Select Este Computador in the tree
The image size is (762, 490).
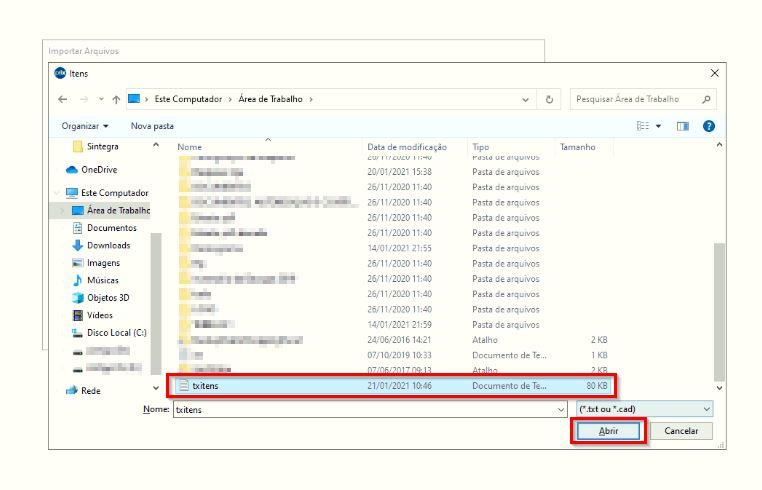point(107,193)
